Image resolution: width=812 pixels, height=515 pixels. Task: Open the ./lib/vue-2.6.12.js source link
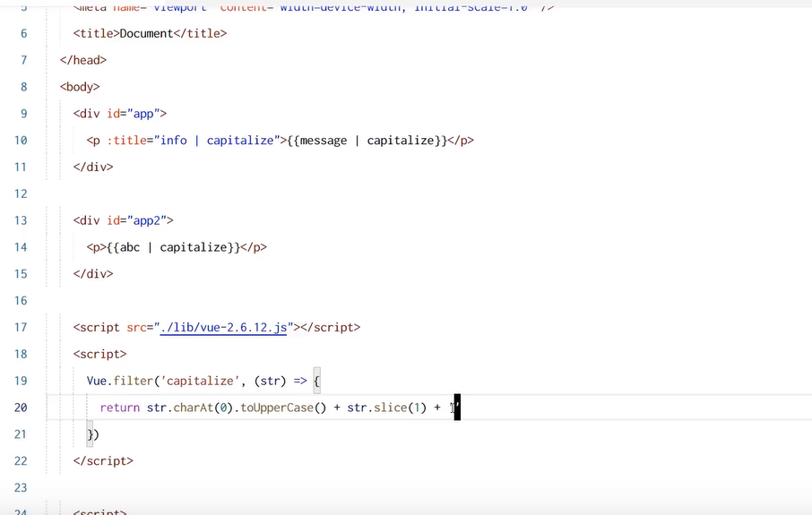pyautogui.click(x=223, y=328)
